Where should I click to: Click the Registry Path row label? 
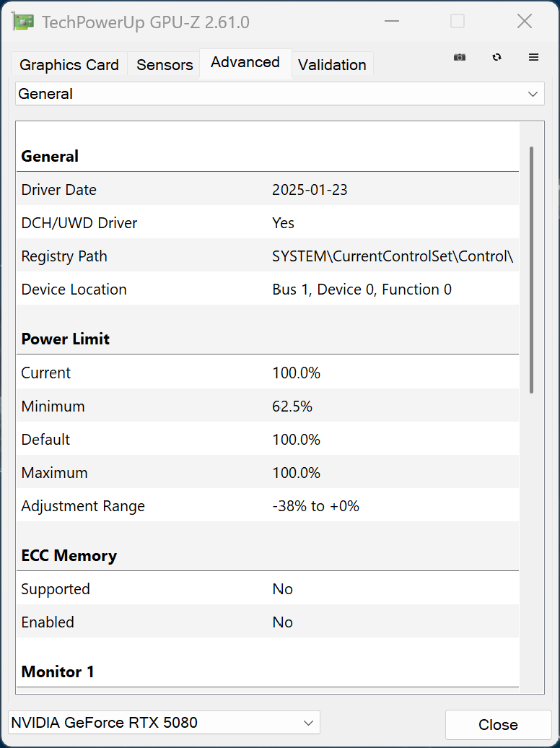pos(64,256)
